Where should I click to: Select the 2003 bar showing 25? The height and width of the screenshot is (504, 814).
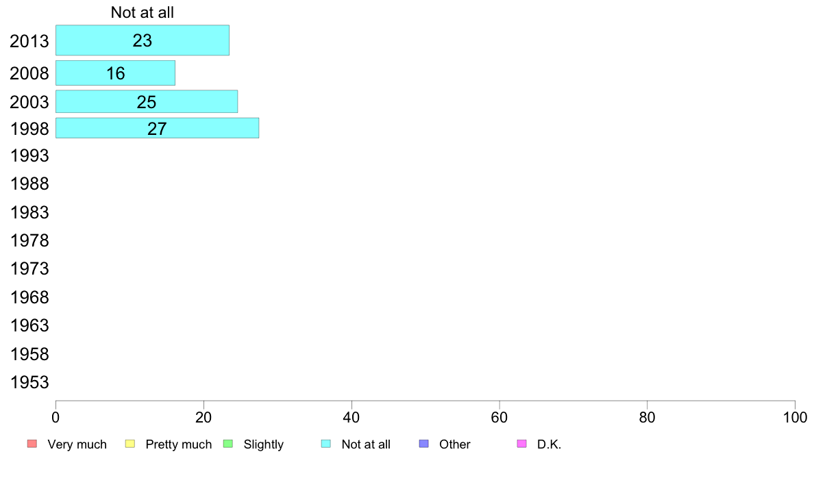click(147, 101)
